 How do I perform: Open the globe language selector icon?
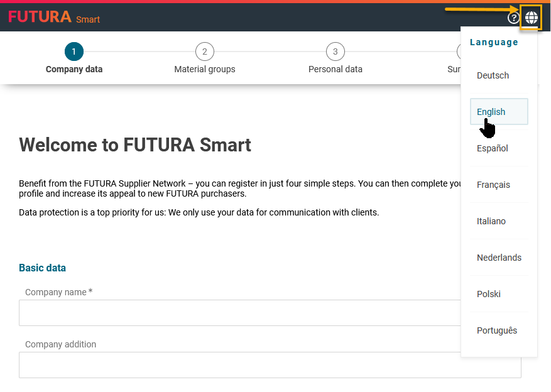[531, 18]
